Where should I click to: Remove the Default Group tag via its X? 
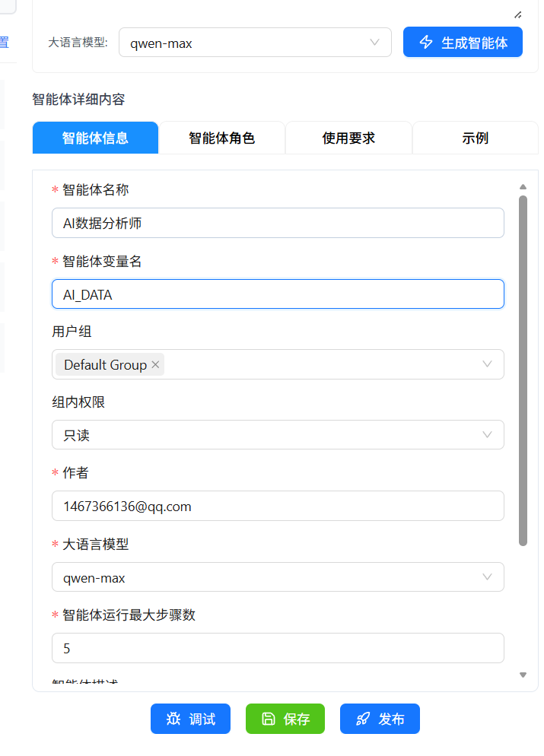pyautogui.click(x=155, y=364)
